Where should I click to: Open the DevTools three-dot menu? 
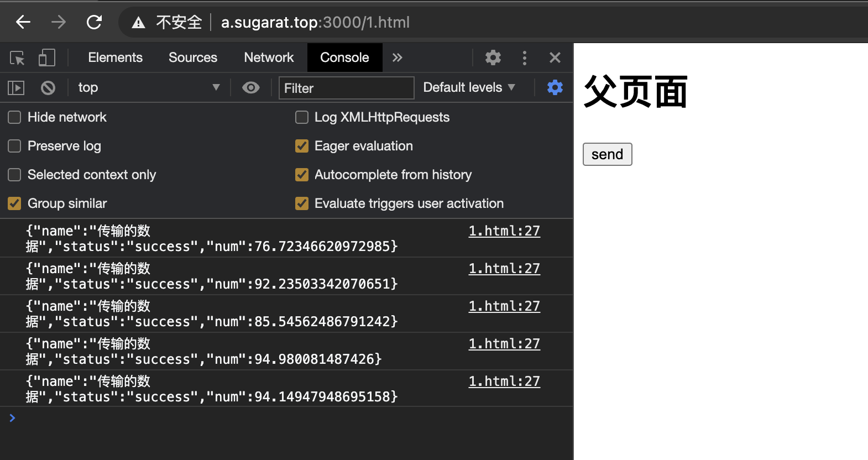point(525,57)
